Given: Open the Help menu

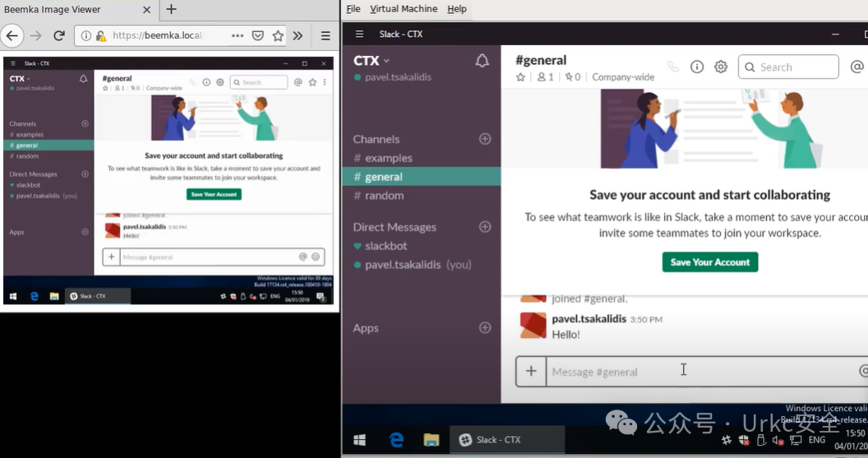Looking at the screenshot, I should click(x=457, y=9).
